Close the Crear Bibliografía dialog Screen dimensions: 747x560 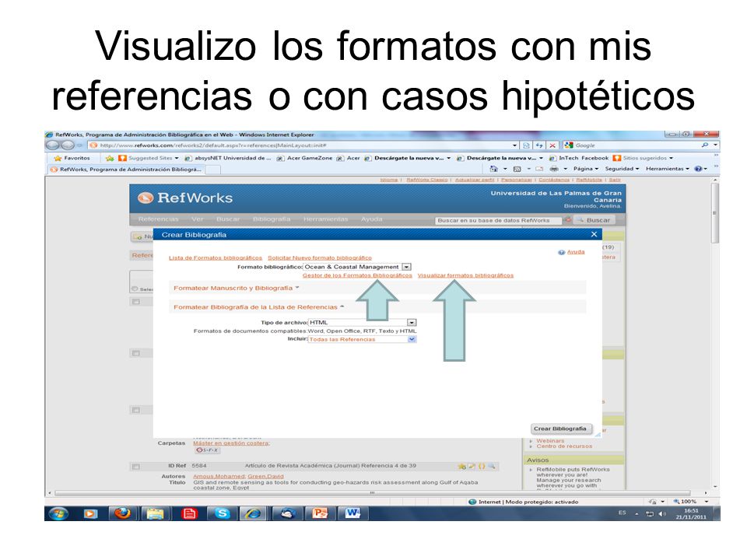click(x=594, y=234)
